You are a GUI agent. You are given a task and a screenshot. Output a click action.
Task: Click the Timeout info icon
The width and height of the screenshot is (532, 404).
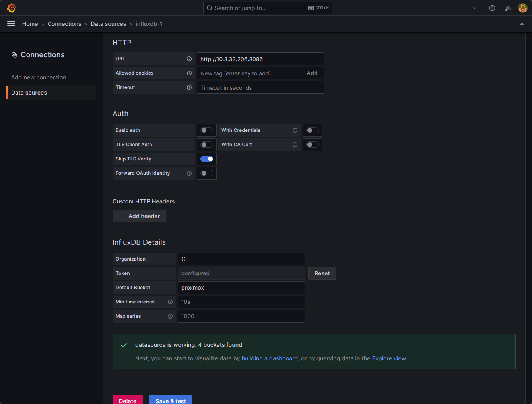tap(189, 87)
